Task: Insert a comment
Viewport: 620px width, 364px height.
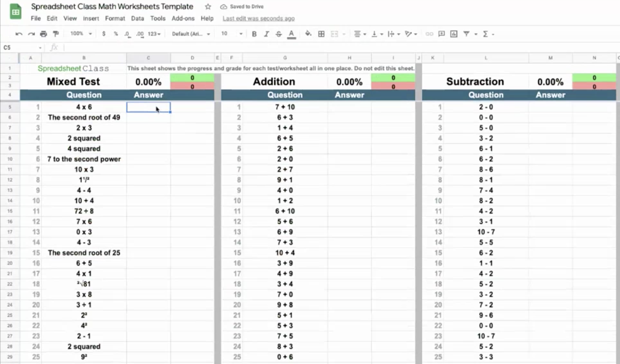Action: 442,34
